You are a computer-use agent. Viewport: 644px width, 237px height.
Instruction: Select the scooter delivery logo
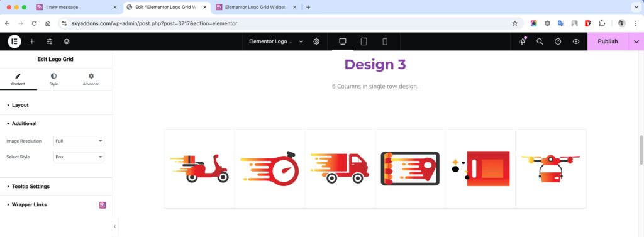199,168
